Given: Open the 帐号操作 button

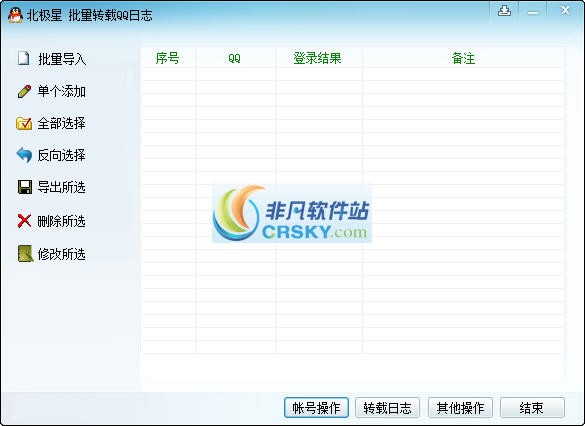Looking at the screenshot, I should pyautogui.click(x=316, y=407).
